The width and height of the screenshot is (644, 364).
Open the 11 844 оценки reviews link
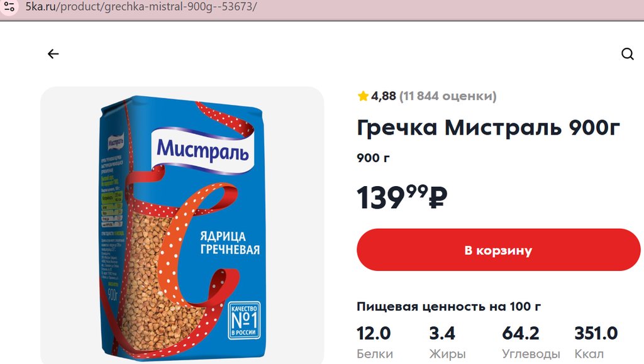(448, 96)
